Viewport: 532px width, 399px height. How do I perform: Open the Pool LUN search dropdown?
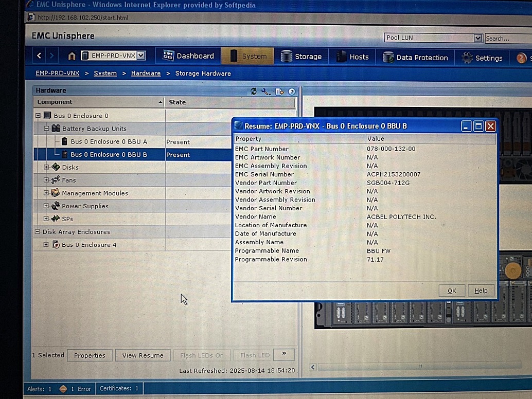477,38
